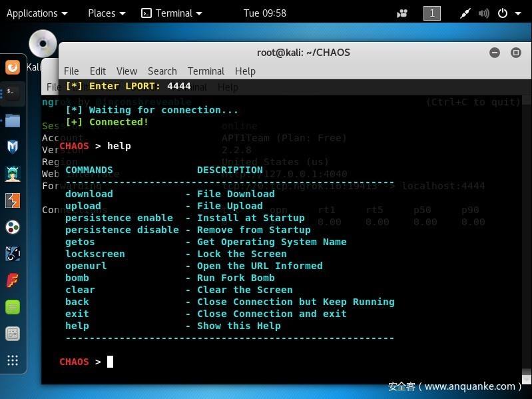Click the 'persistence enable' command text
Screen dimensions: 532x399
119,218
